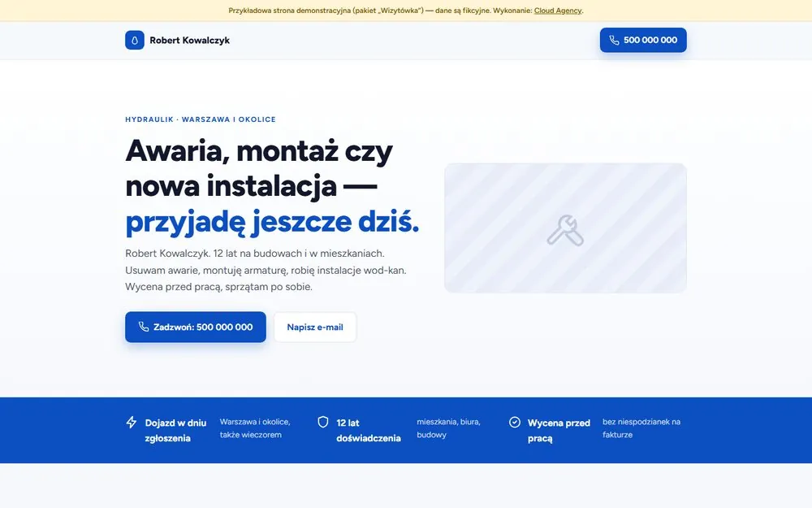The height and width of the screenshot is (508, 812).
Task: Click the text "Wycena przed pracą" in blue bar
Action: pos(559,430)
